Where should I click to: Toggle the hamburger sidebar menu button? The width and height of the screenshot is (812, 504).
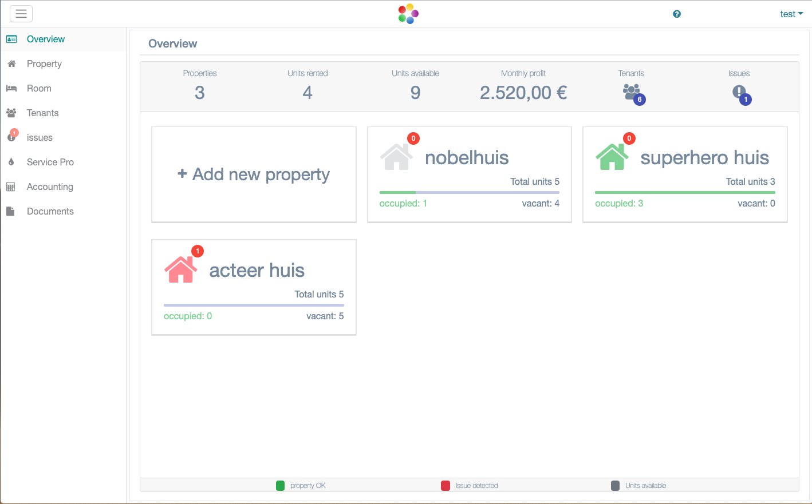coord(21,14)
